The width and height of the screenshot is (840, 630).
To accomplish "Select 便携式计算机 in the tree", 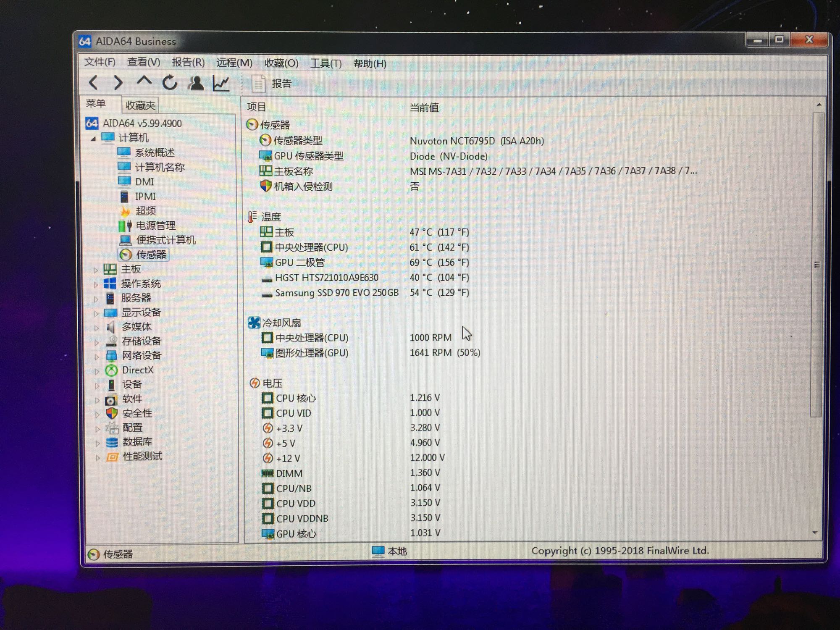I will click(166, 240).
